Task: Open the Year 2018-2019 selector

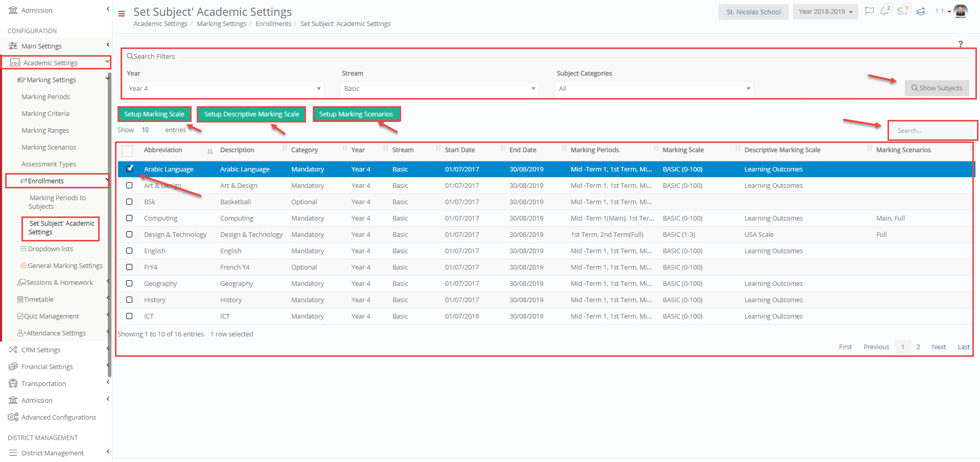Action: point(826,12)
